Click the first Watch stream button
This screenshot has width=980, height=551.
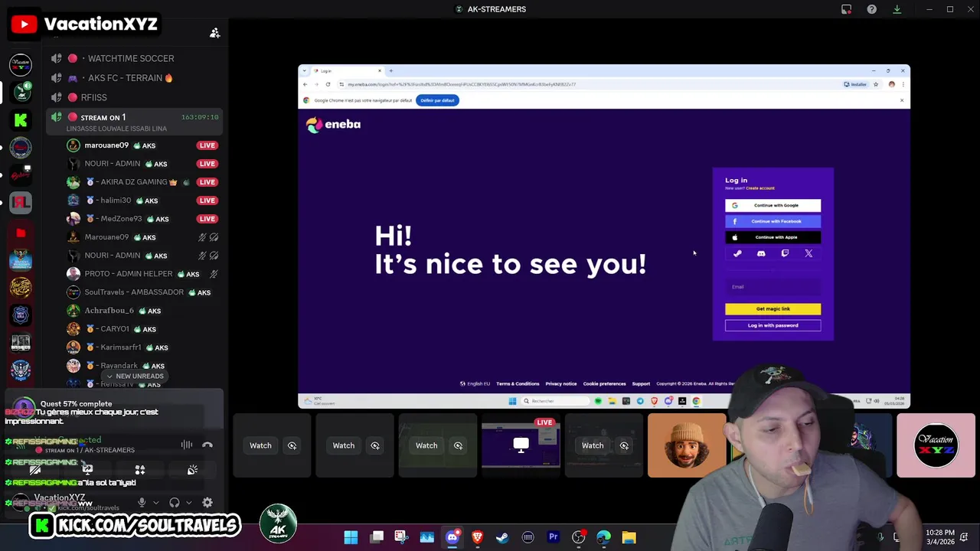pos(260,445)
